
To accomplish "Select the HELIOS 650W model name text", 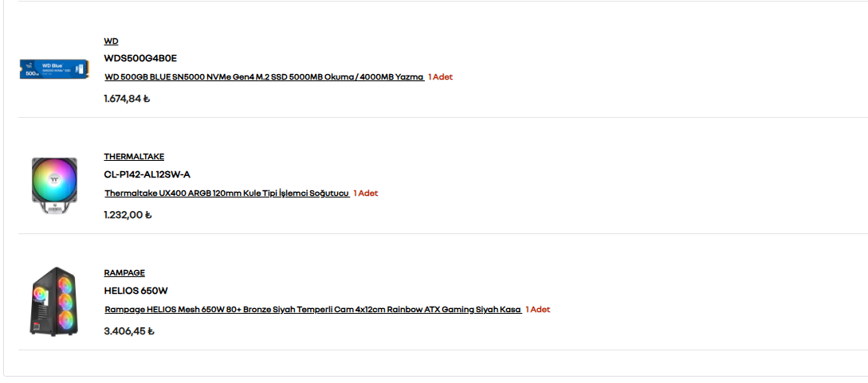I will [x=136, y=291].
